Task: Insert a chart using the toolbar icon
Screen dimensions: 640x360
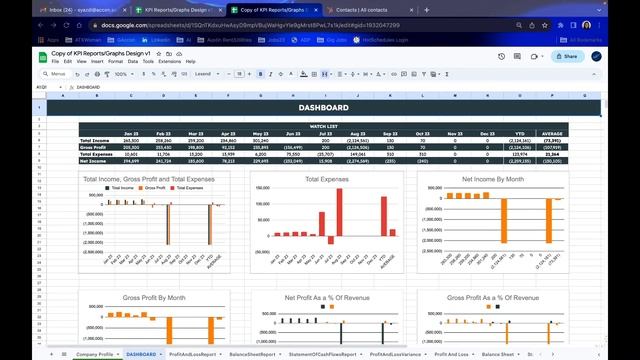Action: [x=414, y=74]
